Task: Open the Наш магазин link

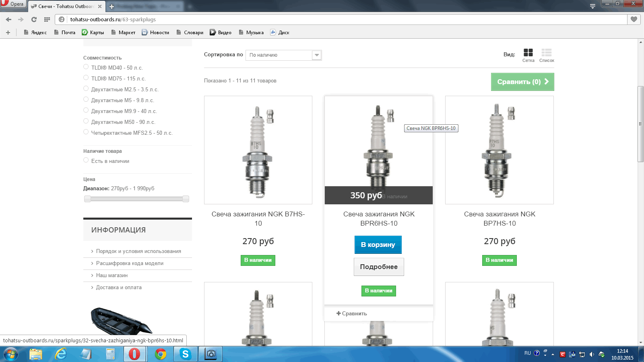Action: pos(112,275)
